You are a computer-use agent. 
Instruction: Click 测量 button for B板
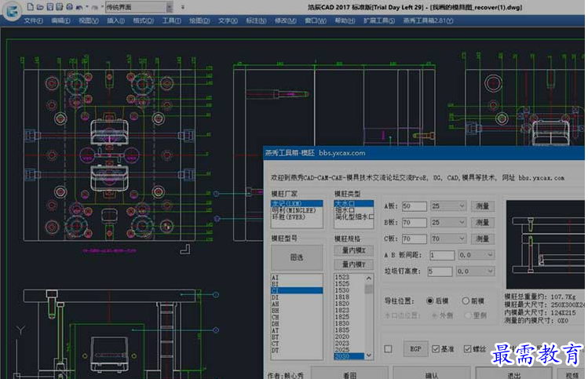483,223
